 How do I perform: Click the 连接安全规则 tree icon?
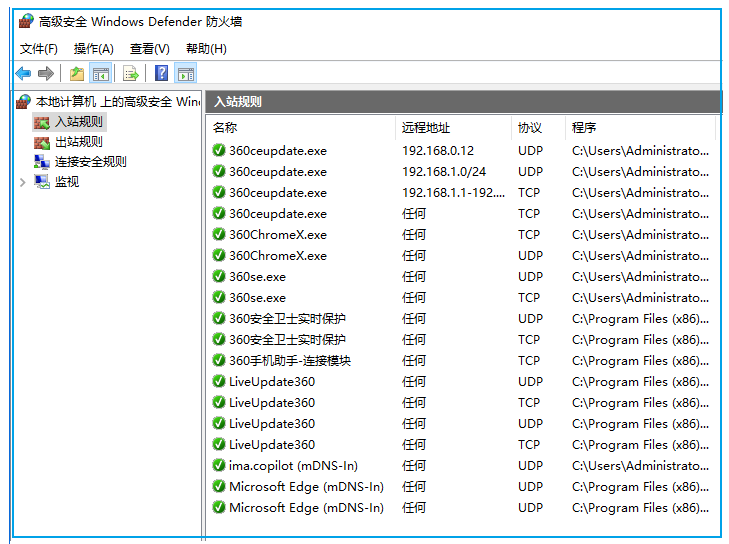click(x=41, y=162)
